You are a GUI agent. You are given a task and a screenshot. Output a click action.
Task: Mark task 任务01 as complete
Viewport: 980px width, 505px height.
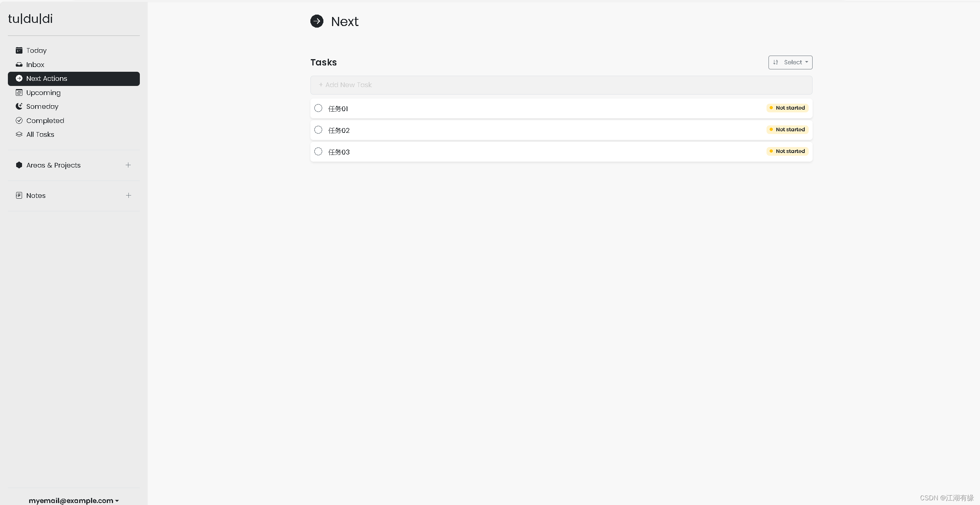(x=318, y=108)
